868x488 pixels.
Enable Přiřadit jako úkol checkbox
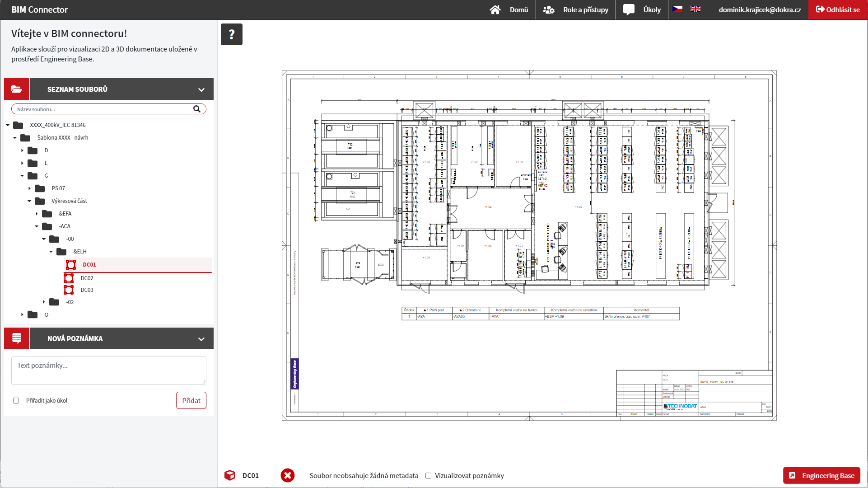16,400
